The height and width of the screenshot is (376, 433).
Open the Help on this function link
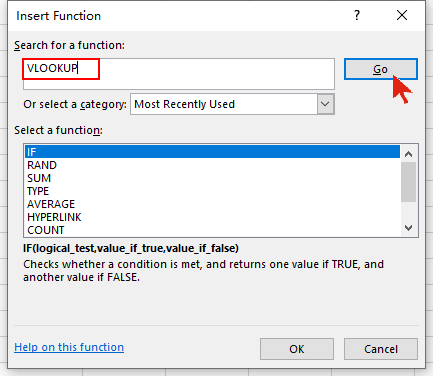point(69,347)
